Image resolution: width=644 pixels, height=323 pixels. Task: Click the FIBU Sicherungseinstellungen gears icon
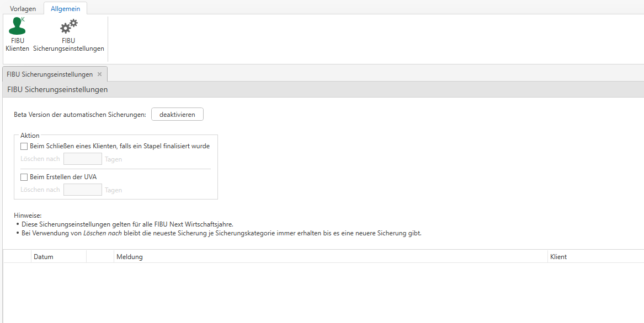(x=68, y=27)
